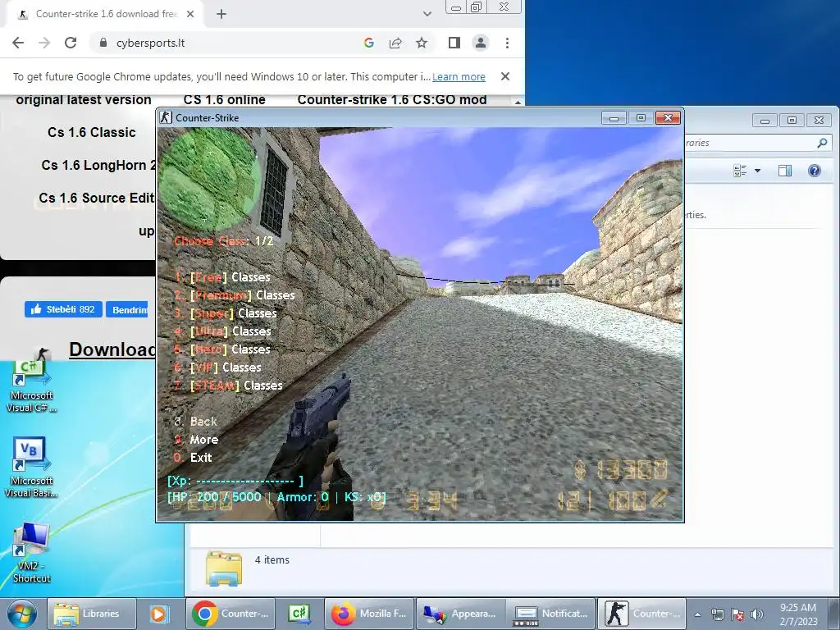Click libraries folder icon in details pane
Image resolution: width=840 pixels, height=630 pixels.
224,568
